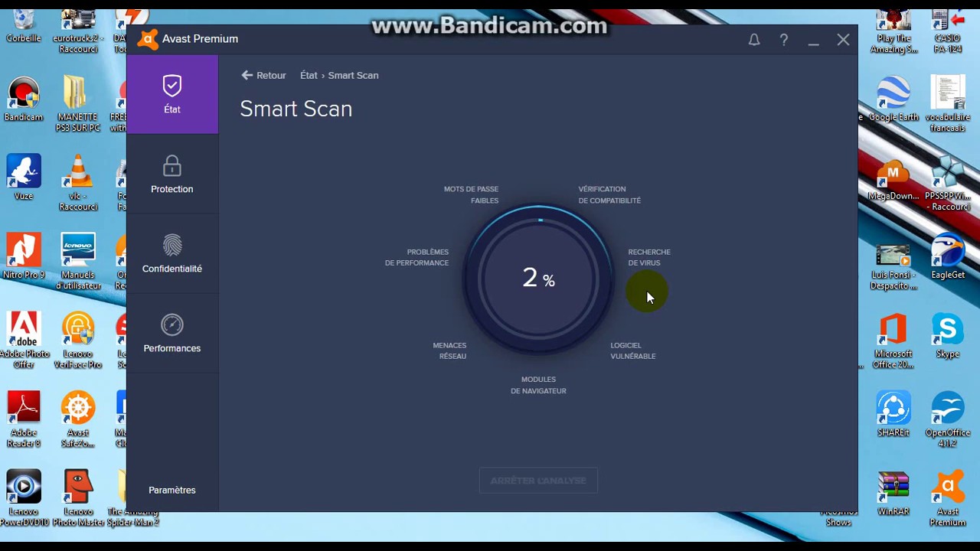Select the Avast SafeZone browser icon
This screenshot has width=980, height=551.
point(77,419)
